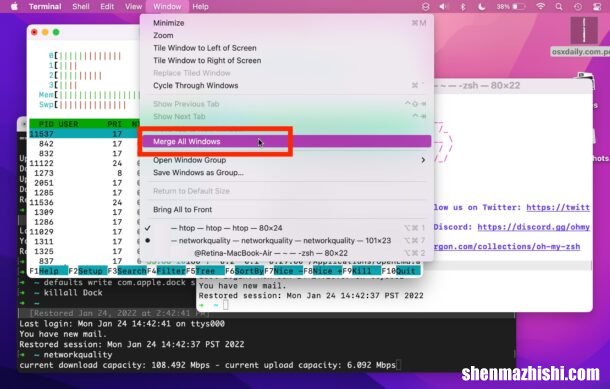Click F2 Setup in htop footer
This screenshot has width=610, height=389.
pyautogui.click(x=88, y=271)
